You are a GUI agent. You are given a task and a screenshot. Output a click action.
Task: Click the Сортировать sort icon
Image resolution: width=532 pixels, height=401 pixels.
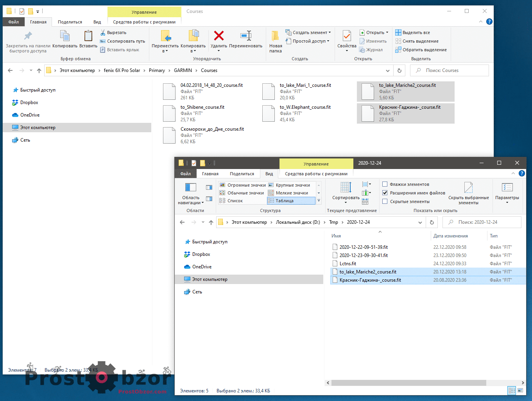[x=346, y=188]
